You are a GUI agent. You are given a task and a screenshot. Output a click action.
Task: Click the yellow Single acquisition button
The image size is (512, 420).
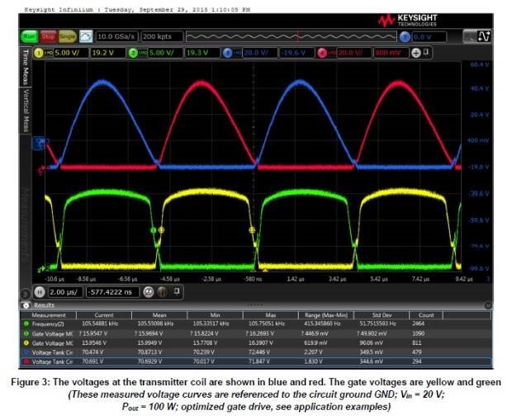click(x=68, y=36)
